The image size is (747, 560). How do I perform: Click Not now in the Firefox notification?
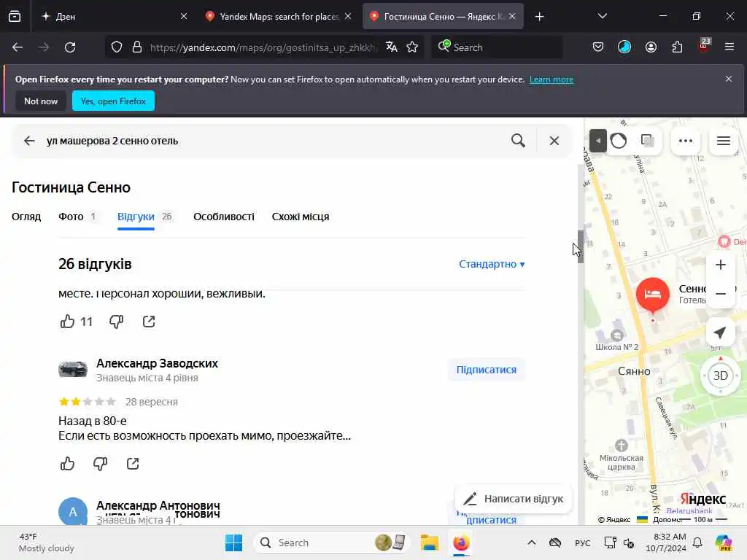click(41, 101)
